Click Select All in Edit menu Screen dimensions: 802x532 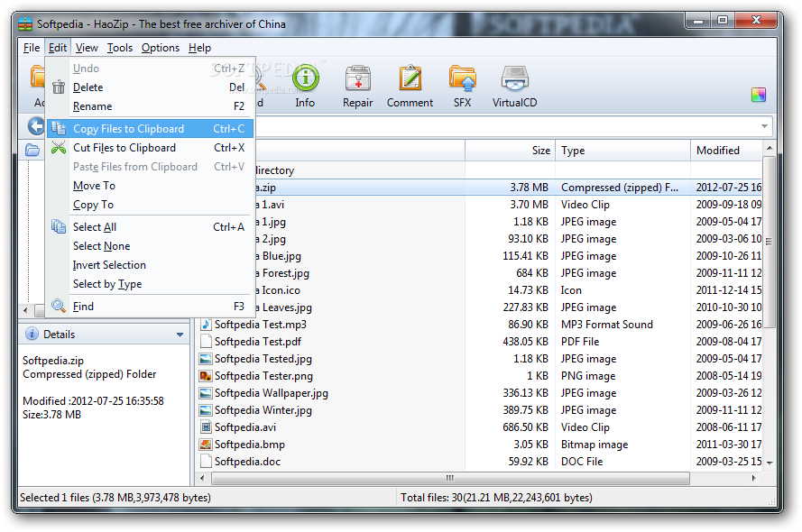coord(150,227)
